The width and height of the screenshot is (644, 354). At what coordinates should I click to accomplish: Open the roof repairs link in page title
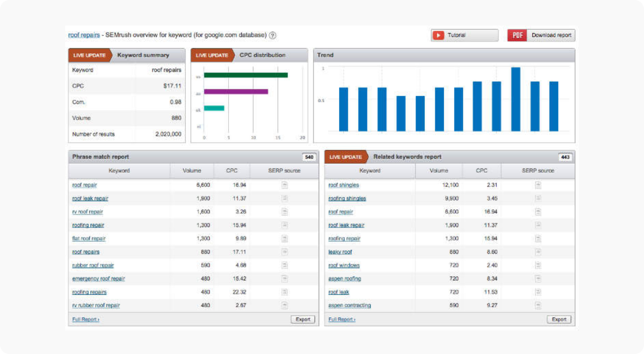(84, 35)
